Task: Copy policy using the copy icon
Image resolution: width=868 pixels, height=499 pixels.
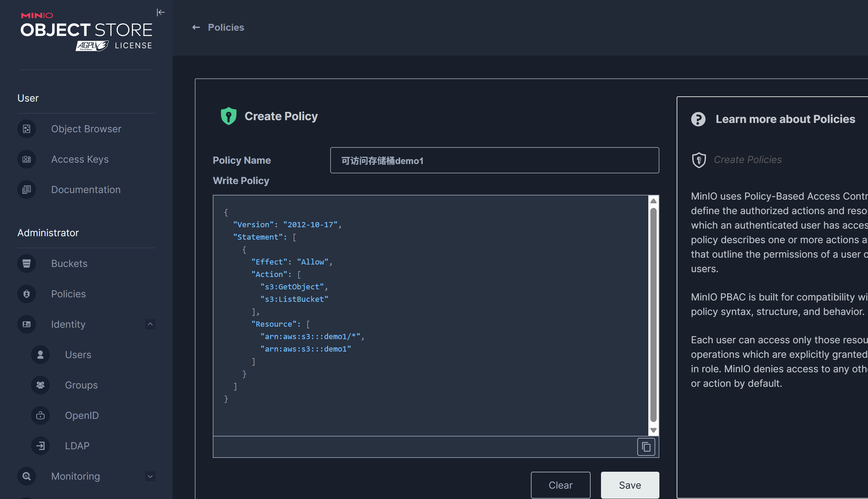Action: (x=646, y=447)
